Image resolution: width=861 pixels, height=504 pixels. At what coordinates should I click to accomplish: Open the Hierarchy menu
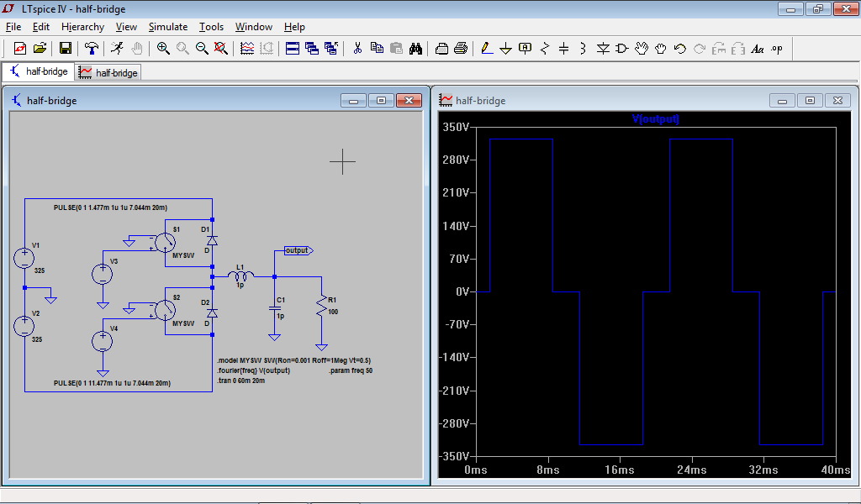83,27
